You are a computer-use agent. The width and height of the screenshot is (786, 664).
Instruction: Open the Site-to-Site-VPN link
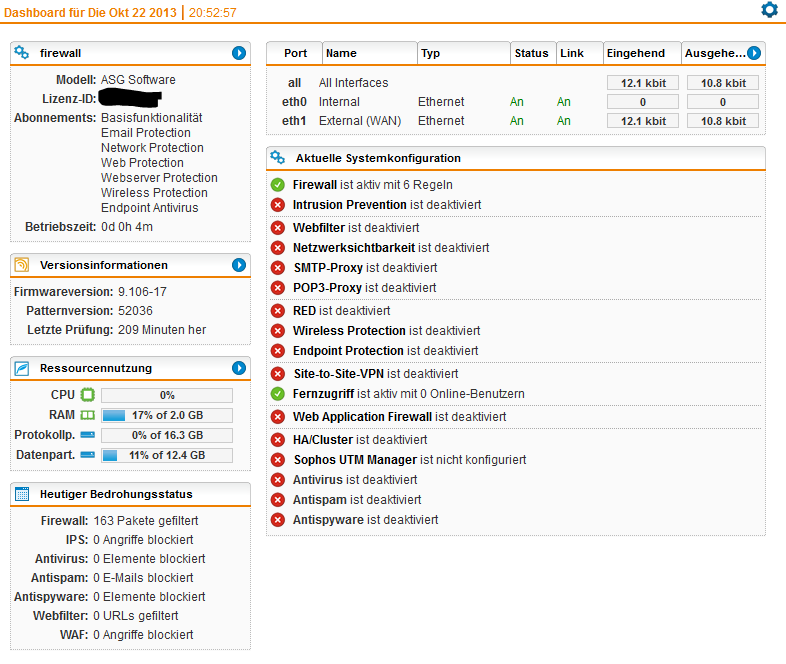(338, 374)
